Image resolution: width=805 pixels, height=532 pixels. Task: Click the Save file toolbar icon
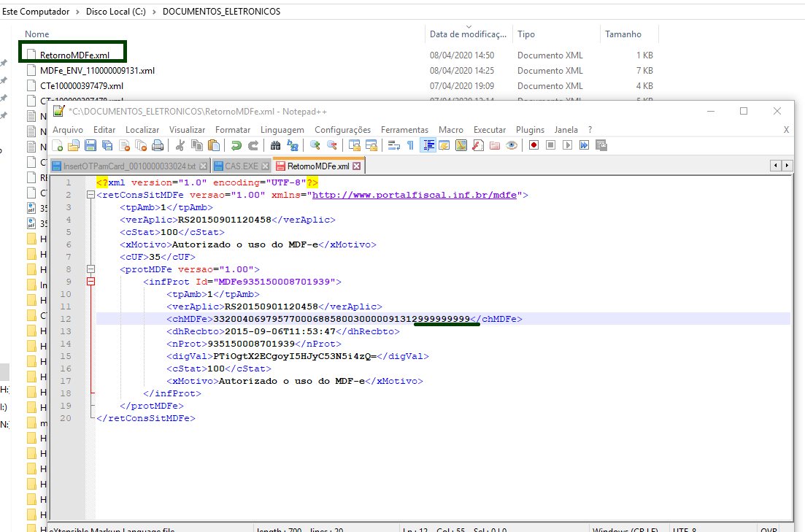tap(90, 145)
